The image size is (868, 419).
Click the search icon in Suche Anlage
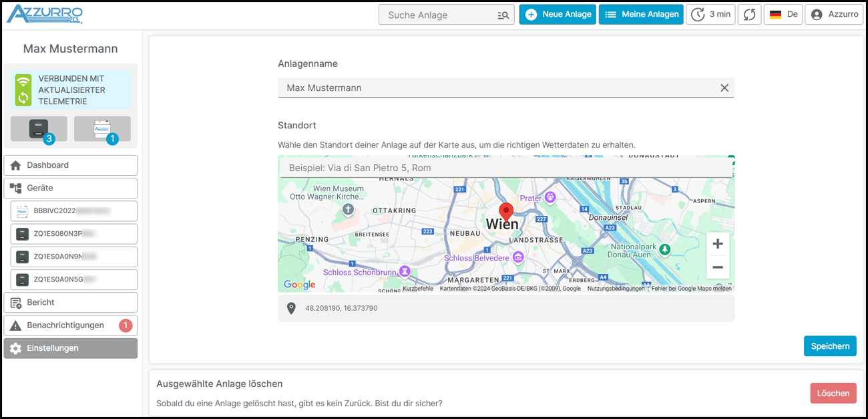[503, 15]
